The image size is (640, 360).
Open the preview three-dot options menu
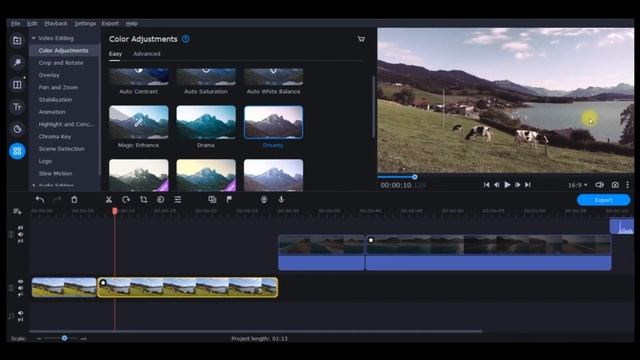[x=627, y=185]
